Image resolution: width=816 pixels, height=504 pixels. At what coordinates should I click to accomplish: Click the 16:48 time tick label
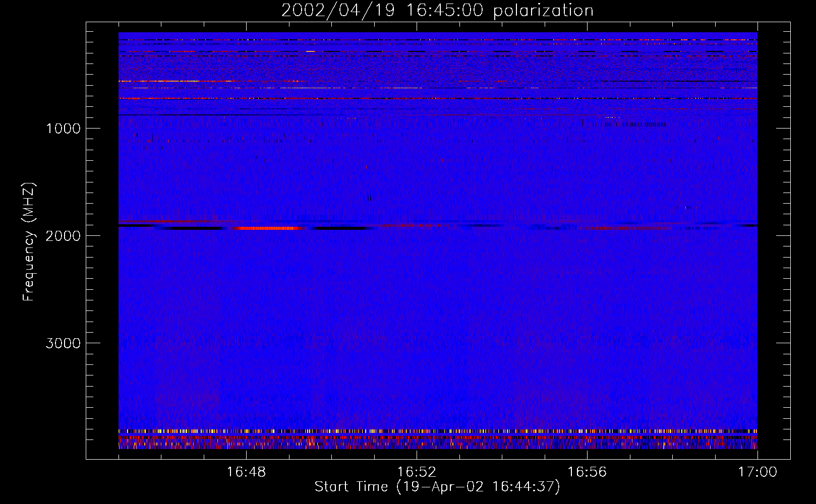(246, 472)
